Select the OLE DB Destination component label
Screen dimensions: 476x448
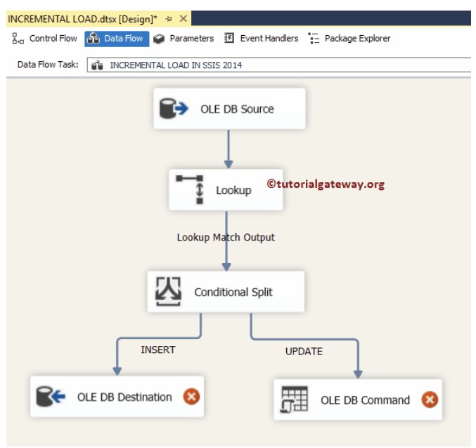[124, 397]
